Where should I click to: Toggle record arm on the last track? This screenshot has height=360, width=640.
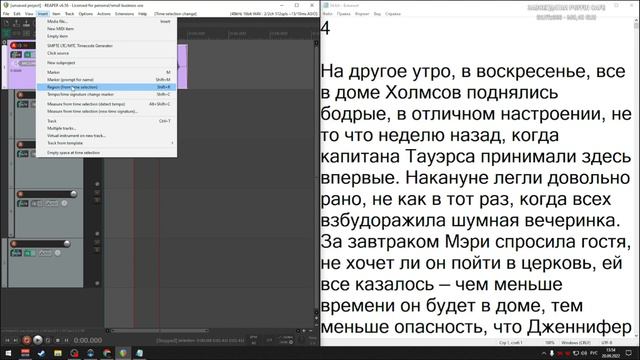pyautogui.click(x=14, y=244)
